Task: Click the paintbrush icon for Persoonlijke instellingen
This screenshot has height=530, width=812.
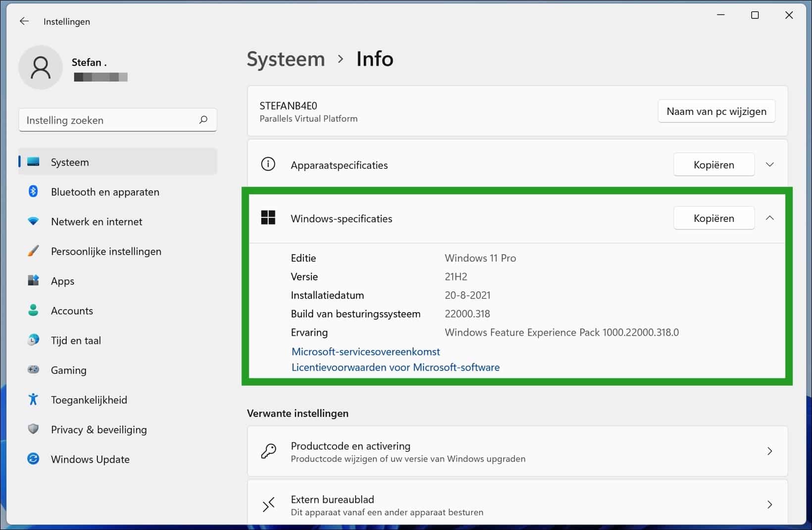Action: pyautogui.click(x=33, y=251)
